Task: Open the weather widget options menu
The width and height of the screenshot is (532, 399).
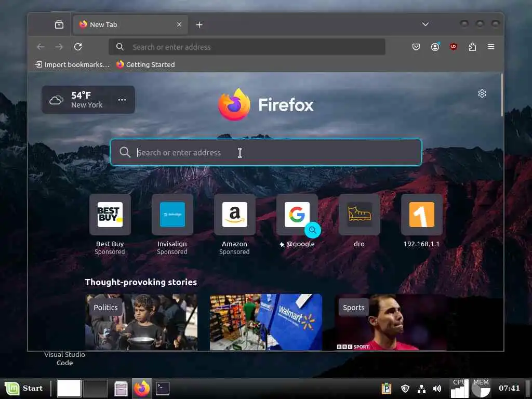Action: point(122,100)
